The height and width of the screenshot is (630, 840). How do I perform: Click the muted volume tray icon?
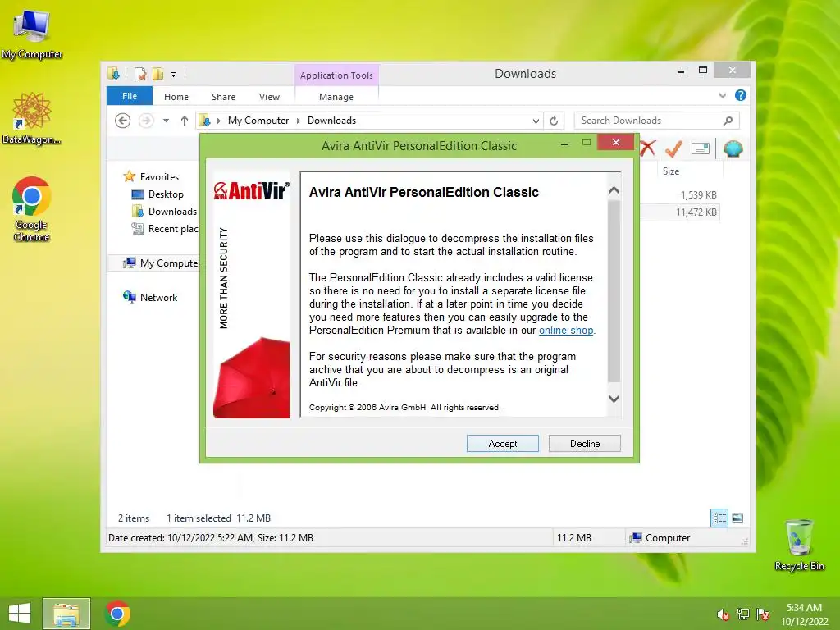pyautogui.click(x=723, y=614)
